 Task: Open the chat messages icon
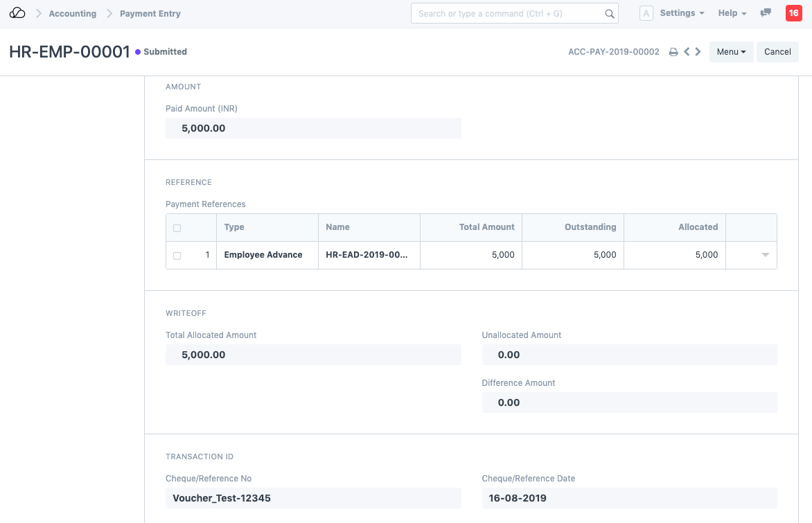[x=766, y=13]
